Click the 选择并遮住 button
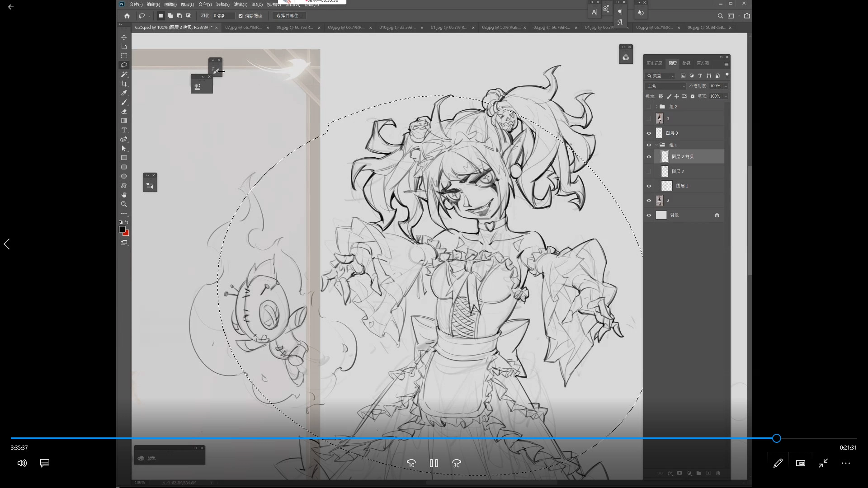868x488 pixels. pos(289,16)
